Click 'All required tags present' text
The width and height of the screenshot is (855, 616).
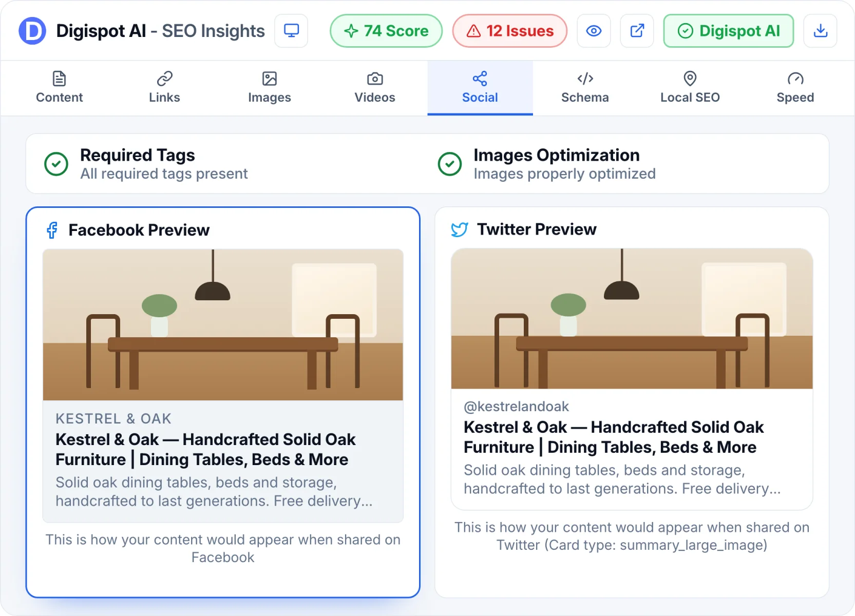[164, 174]
